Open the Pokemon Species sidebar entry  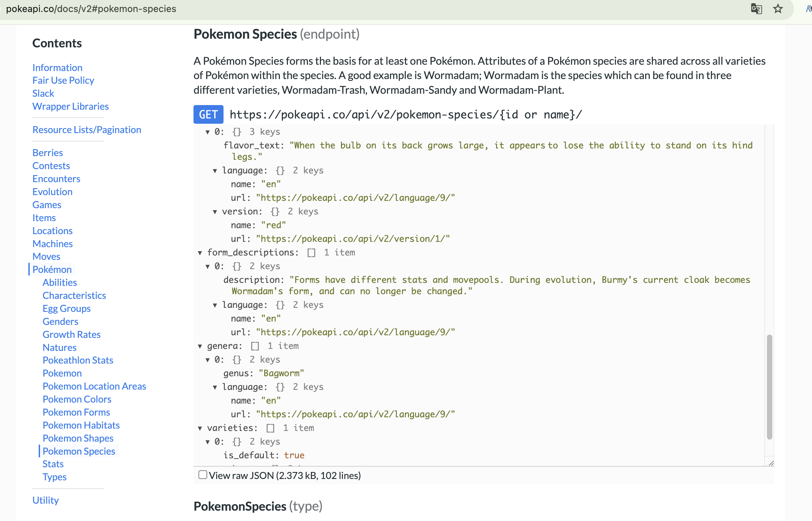pyautogui.click(x=79, y=451)
